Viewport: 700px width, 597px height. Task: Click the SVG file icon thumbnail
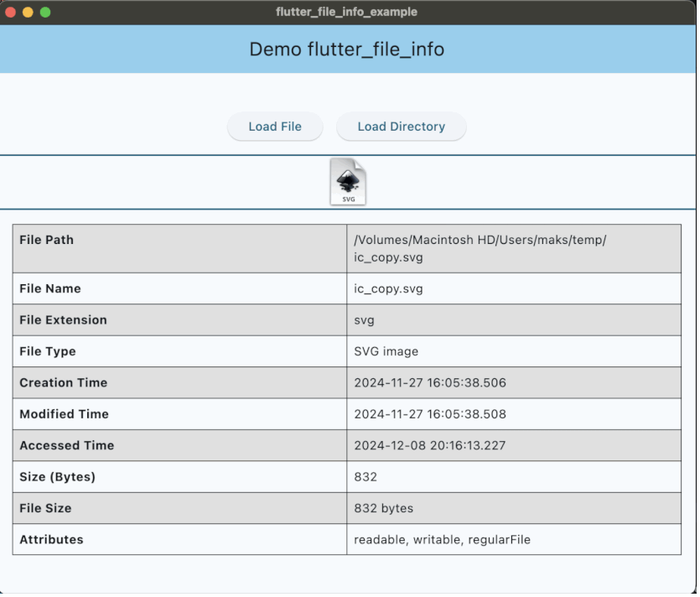click(x=350, y=183)
